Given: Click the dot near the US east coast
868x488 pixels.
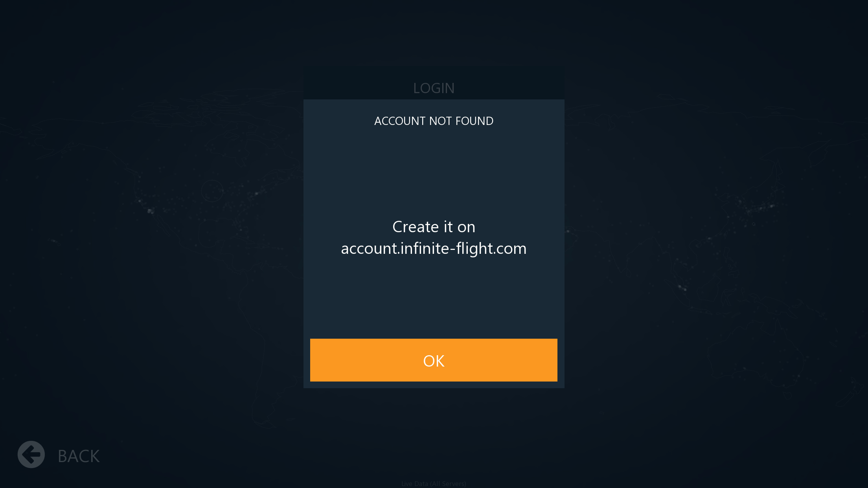Looking at the screenshot, I should [x=257, y=193].
